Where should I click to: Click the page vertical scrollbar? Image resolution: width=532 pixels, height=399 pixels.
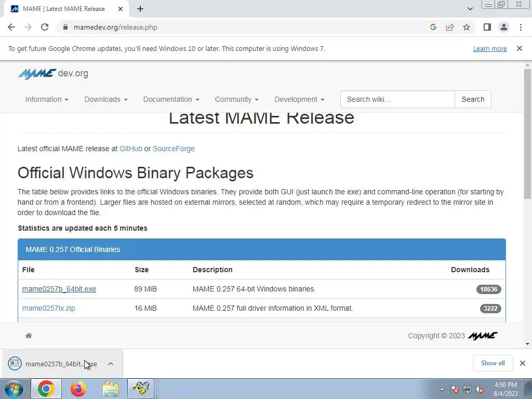(527, 134)
